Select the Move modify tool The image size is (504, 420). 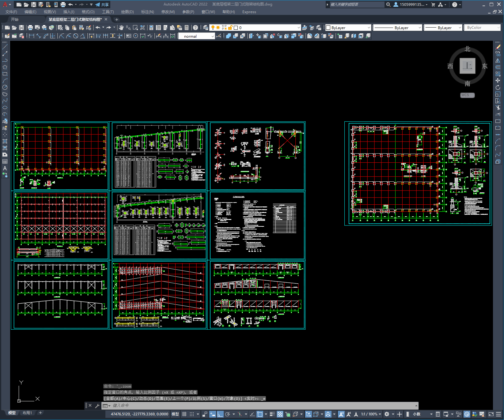point(498,81)
